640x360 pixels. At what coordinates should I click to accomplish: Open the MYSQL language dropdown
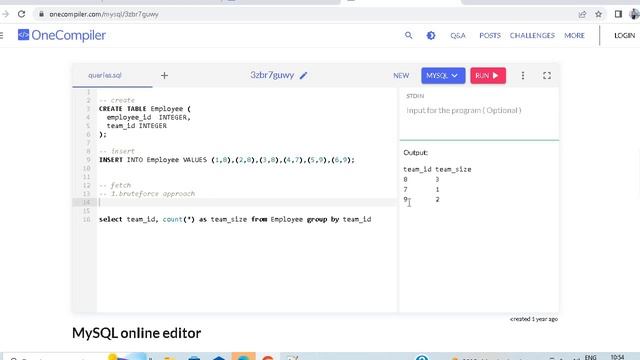click(443, 76)
